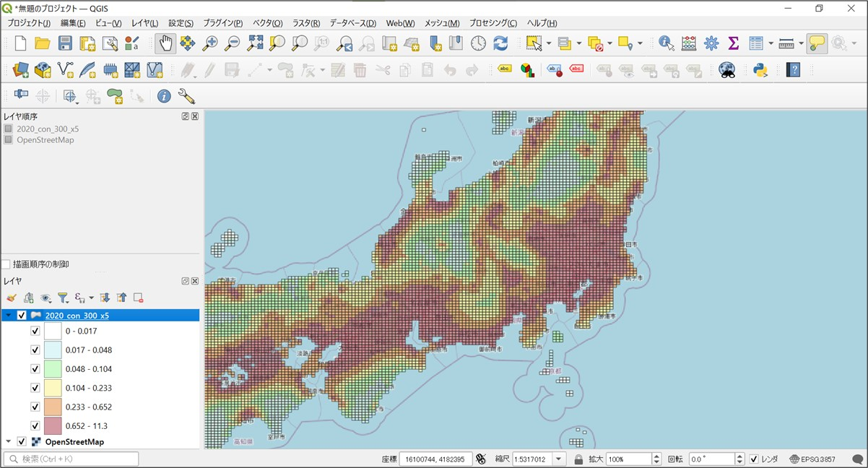This screenshot has width=868, height=468.
Task: Float the レイヤ panel with dock button
Action: (186, 281)
